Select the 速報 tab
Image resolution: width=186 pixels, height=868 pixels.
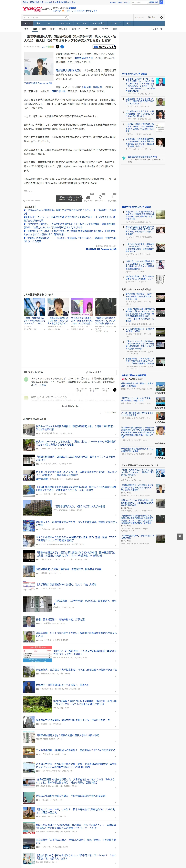click(38, 24)
